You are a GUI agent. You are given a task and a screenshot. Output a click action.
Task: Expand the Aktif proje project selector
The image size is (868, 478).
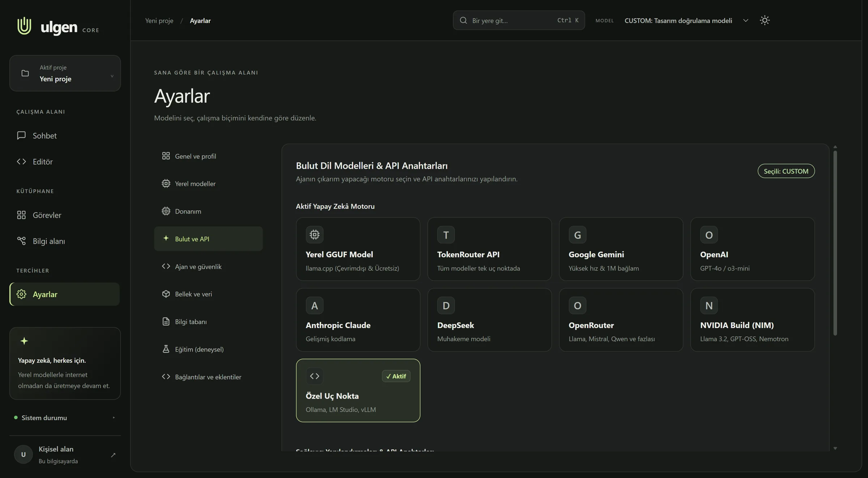65,73
